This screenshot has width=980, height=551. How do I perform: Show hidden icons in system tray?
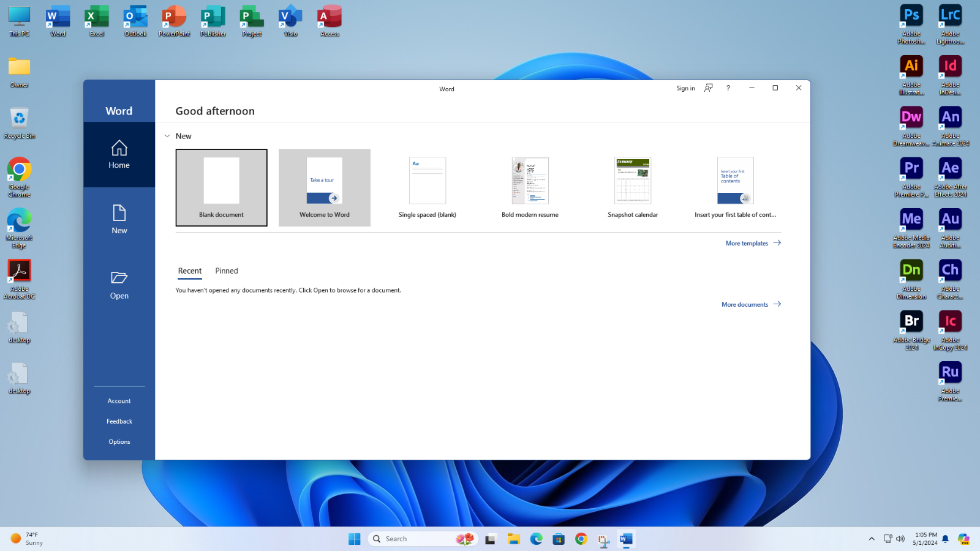point(872,539)
